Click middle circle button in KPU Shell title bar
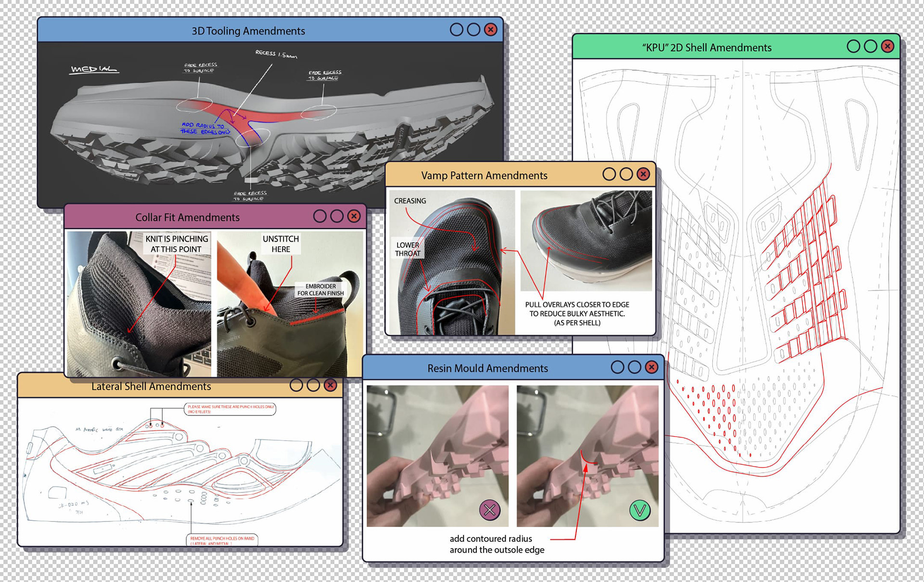 coord(871,46)
